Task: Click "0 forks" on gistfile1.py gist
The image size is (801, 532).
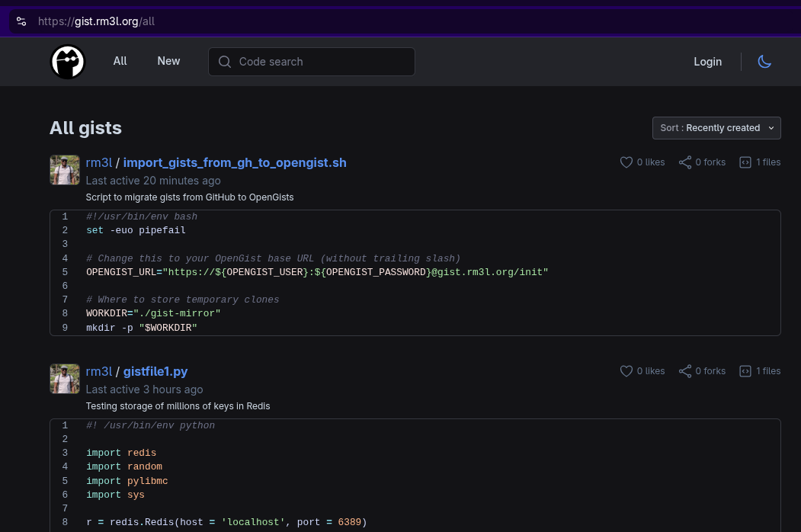Action: click(x=710, y=371)
